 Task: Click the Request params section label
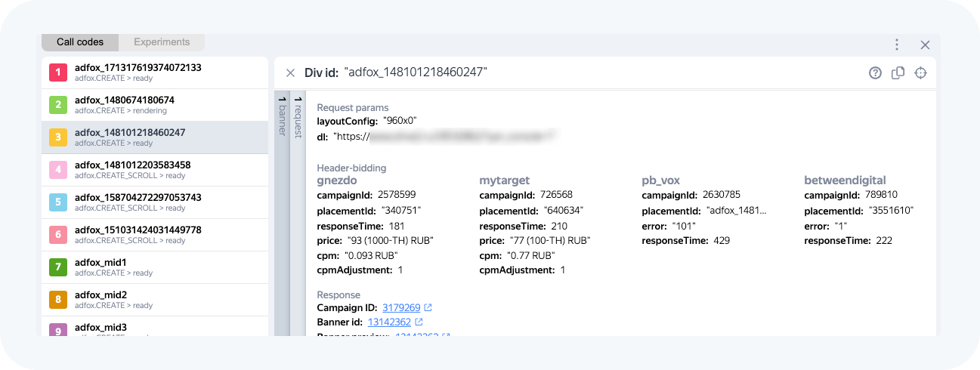pyautogui.click(x=353, y=107)
